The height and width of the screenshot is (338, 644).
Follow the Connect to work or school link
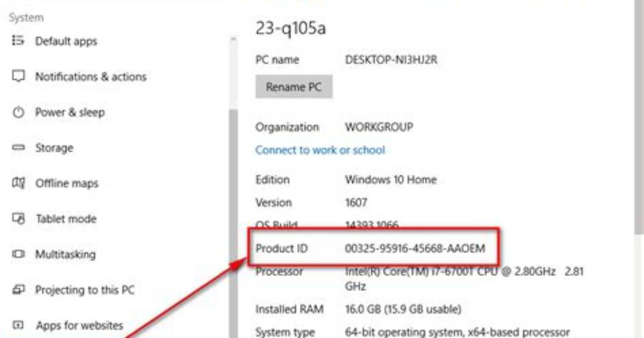[x=320, y=150]
